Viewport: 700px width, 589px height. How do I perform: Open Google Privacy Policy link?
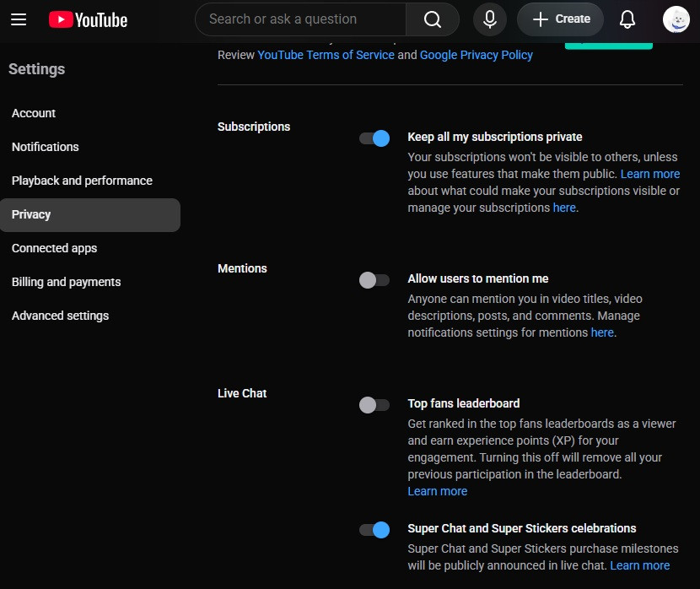477,55
